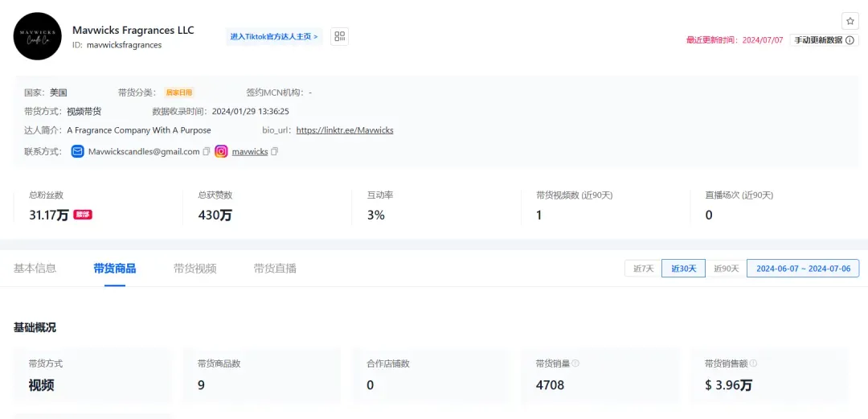Copy the mavwicks Instagram handle
The image size is (868, 419).
click(x=275, y=151)
